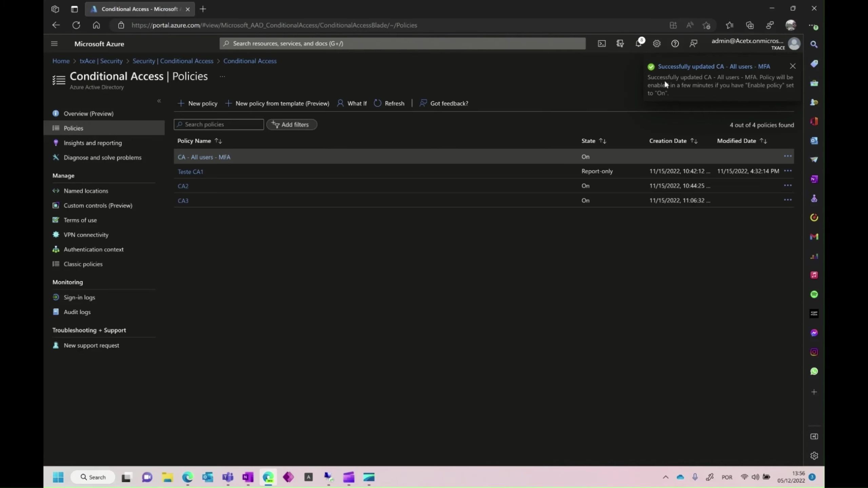Open the CA2 policy
Image resolution: width=868 pixels, height=488 pixels.
(183, 186)
